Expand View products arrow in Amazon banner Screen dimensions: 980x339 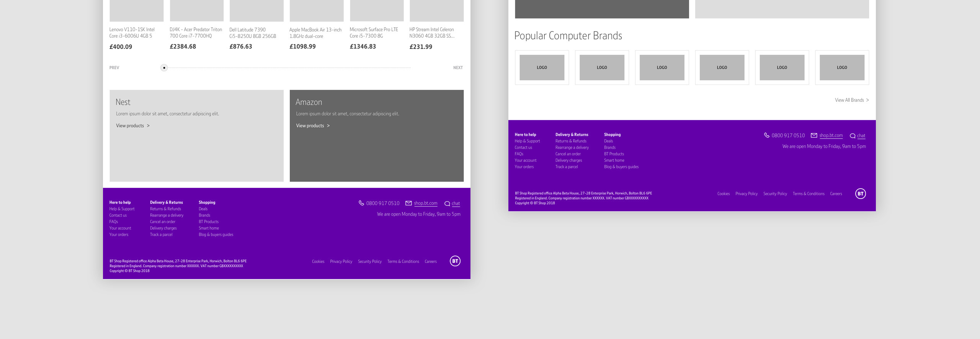tap(328, 126)
